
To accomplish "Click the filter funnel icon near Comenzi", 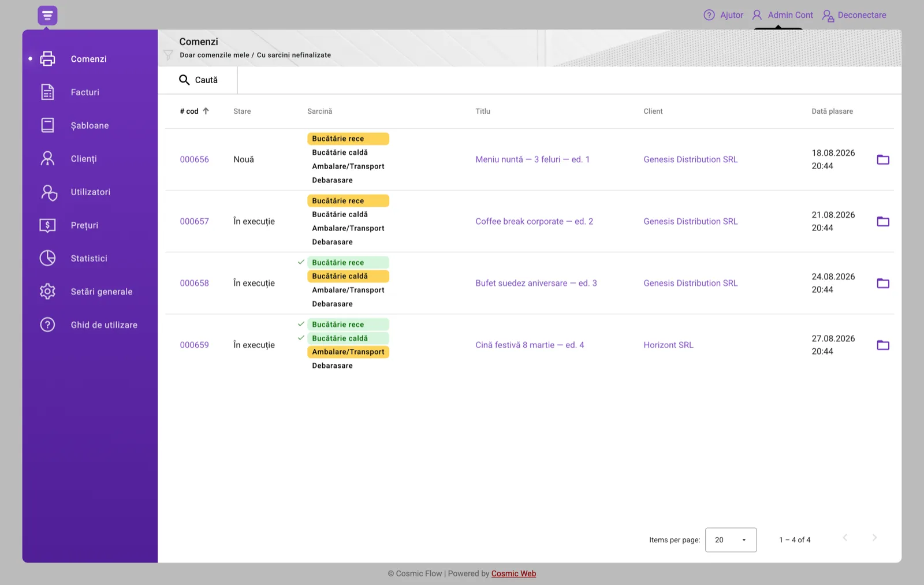I will click(x=168, y=55).
